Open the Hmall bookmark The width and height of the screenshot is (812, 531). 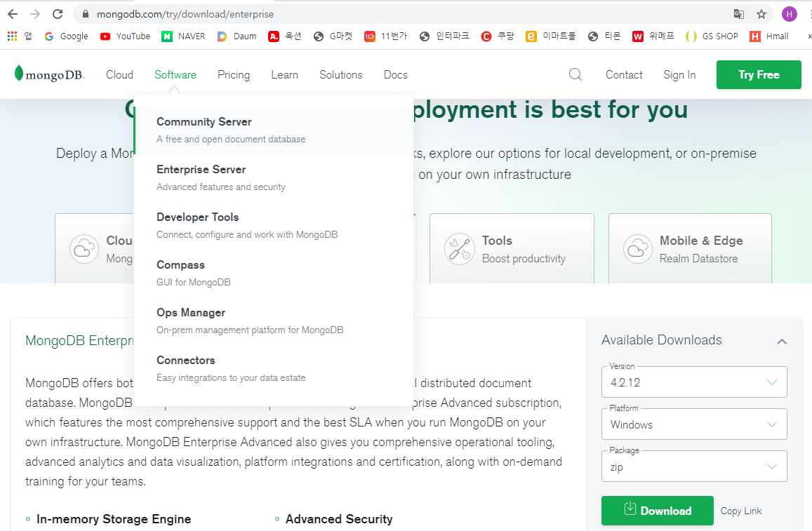769,36
